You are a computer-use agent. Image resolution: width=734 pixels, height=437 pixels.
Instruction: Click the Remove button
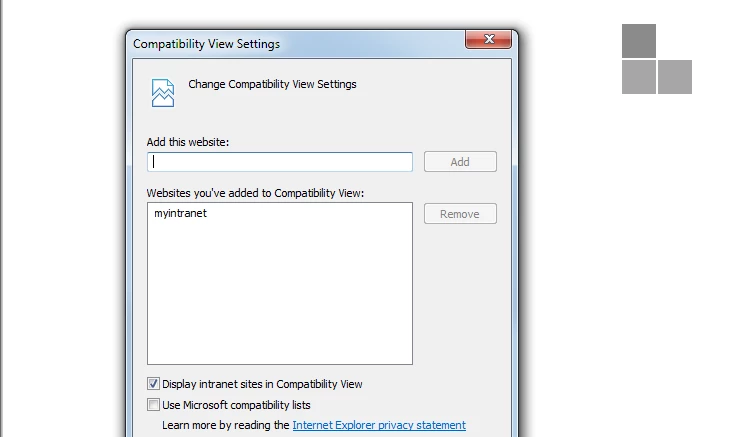460,214
